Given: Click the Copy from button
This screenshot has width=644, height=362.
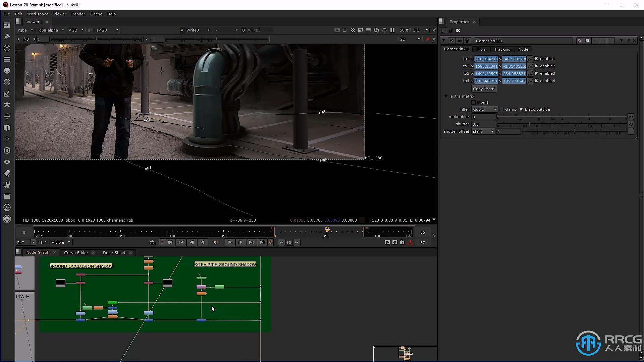Looking at the screenshot, I should click(x=483, y=88).
